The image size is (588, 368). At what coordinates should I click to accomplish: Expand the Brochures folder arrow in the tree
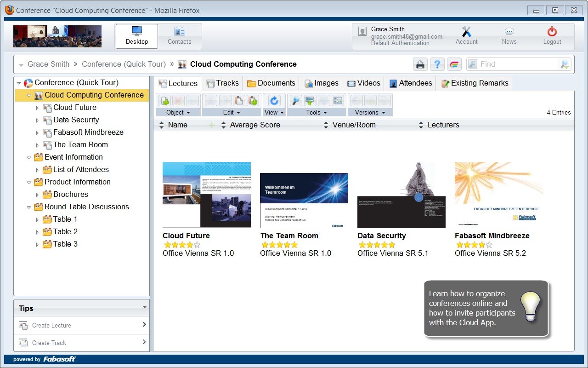[38, 195]
